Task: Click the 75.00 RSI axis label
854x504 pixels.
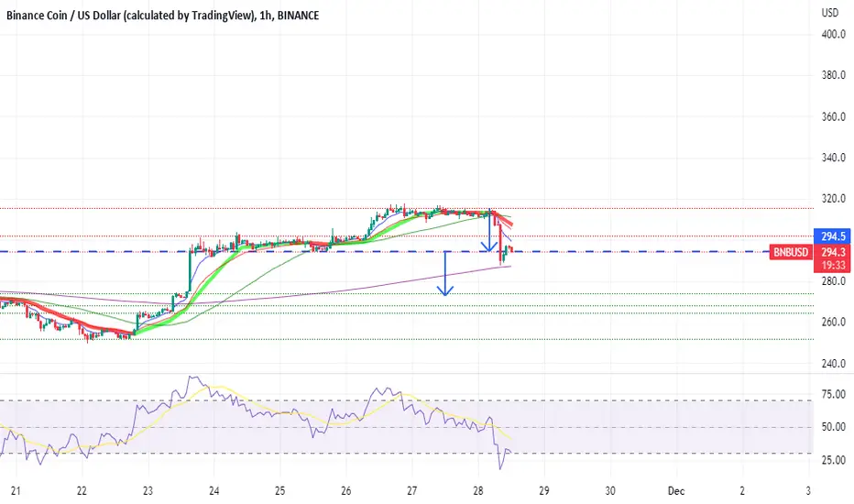Action: [833, 394]
